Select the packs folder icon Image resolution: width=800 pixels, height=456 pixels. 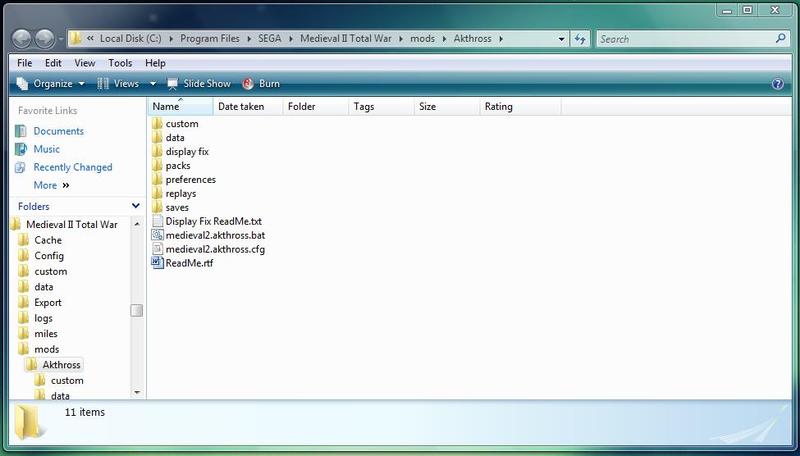pos(158,166)
